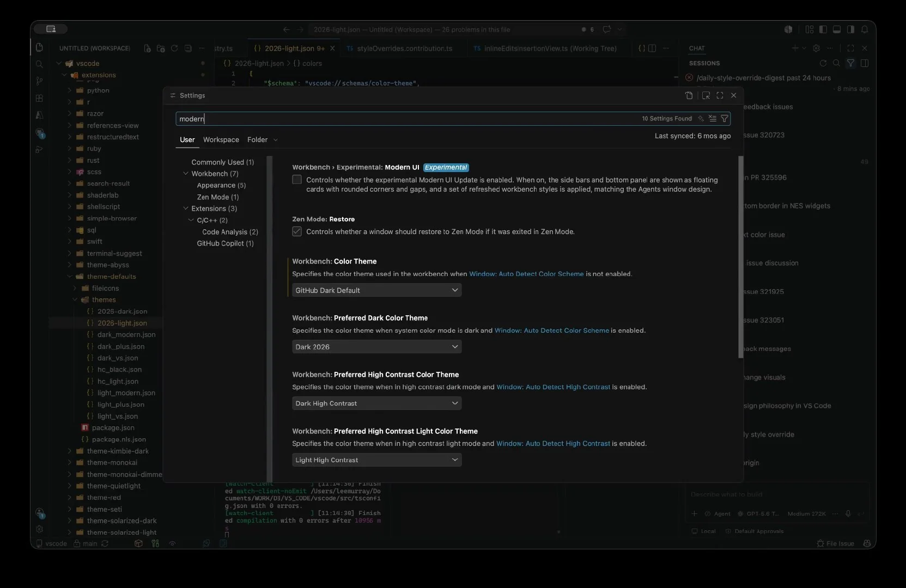Toggle bottom panel layout icon
Screen dimensions: 906x588
point(836,29)
